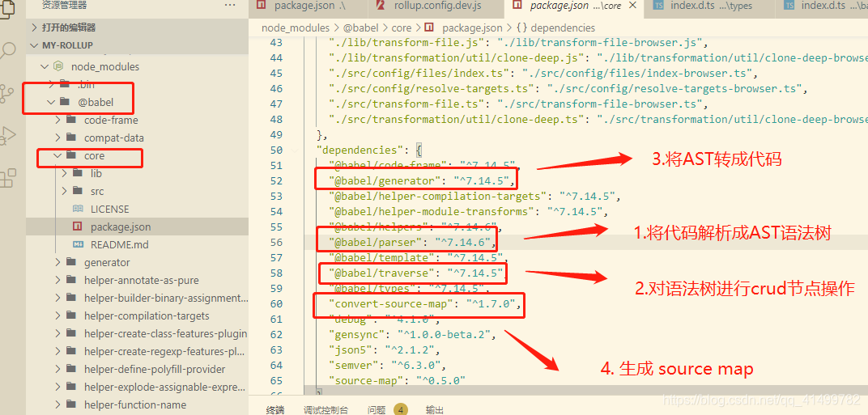Switch to index.d.ts types tab
Image resolution: width=868 pixels, height=415 pixels.
tap(710, 6)
